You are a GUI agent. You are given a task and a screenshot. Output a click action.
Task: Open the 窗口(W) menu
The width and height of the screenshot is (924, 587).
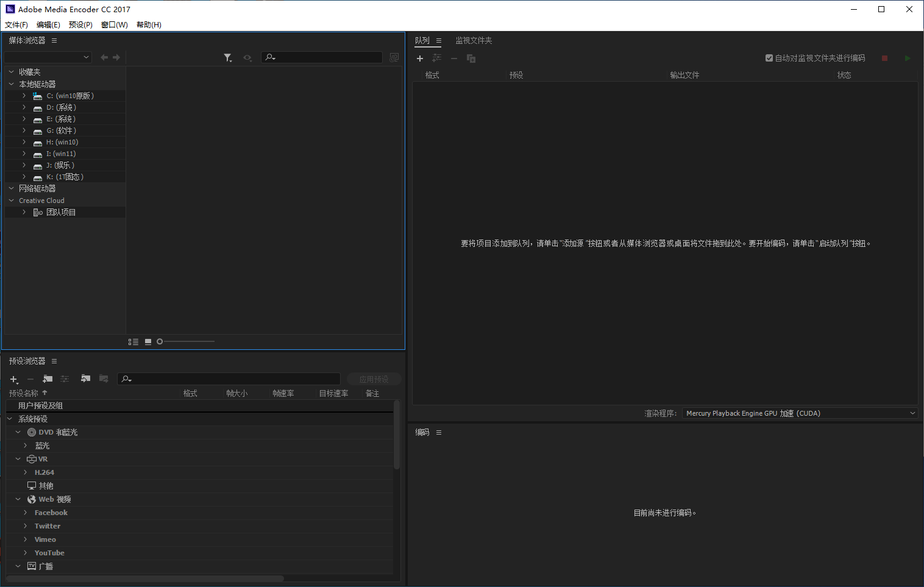click(x=115, y=25)
